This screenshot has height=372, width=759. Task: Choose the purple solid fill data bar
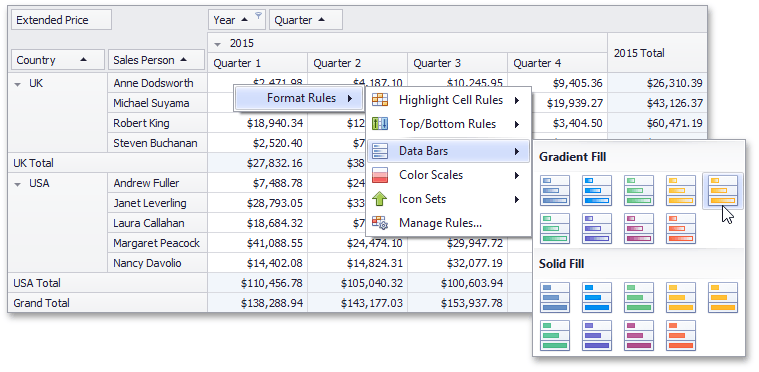(597, 335)
